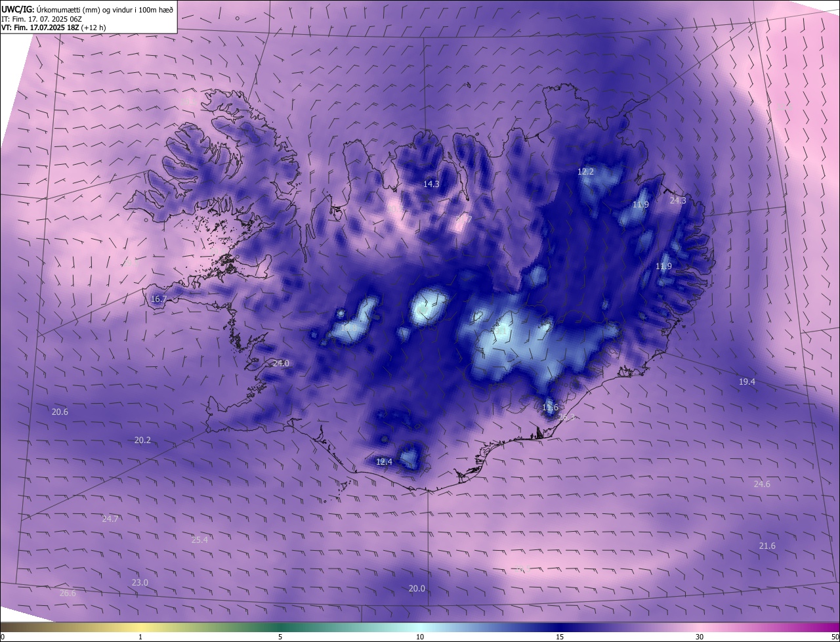Select the map value 14.3
Viewport: 840px width, 642px height.
[431, 184]
